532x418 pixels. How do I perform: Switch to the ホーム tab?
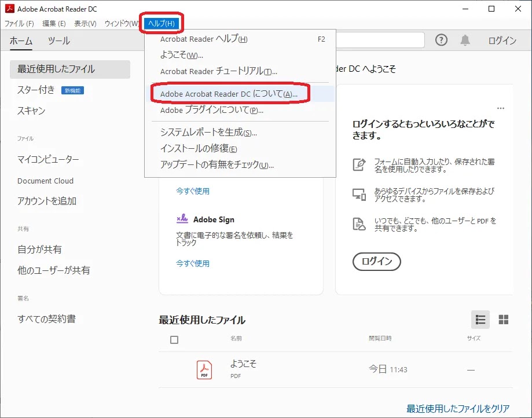point(21,41)
